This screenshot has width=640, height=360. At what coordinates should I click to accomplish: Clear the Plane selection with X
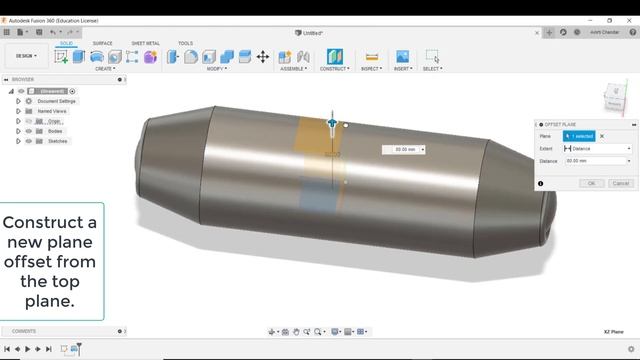tap(602, 136)
